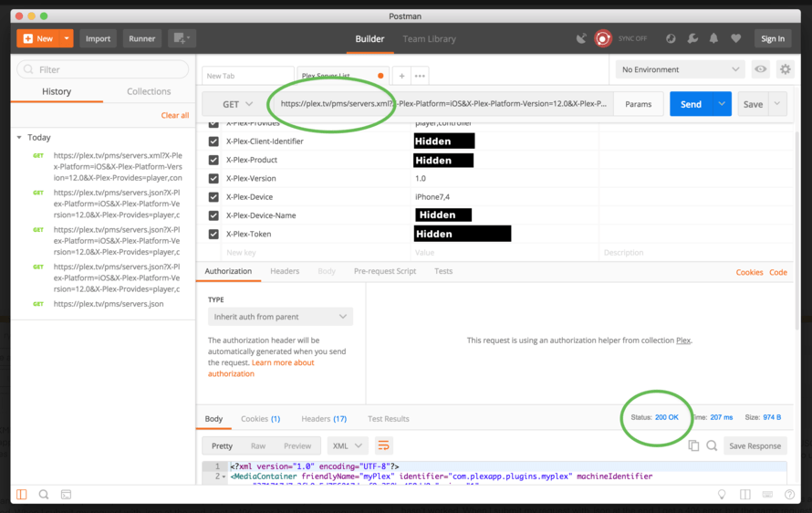Image resolution: width=812 pixels, height=513 pixels.
Task: Uncheck X-Plex-Version parameter
Action: [x=213, y=178]
